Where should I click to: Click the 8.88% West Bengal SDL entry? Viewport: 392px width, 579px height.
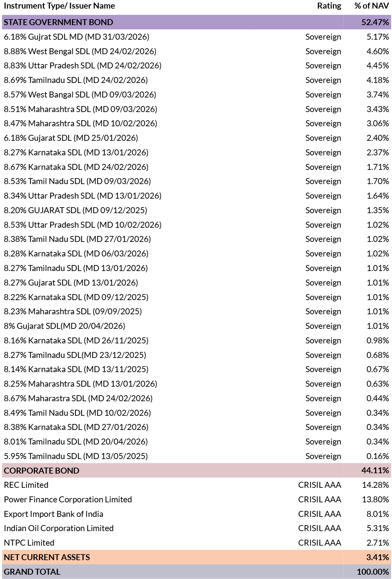pos(80,51)
